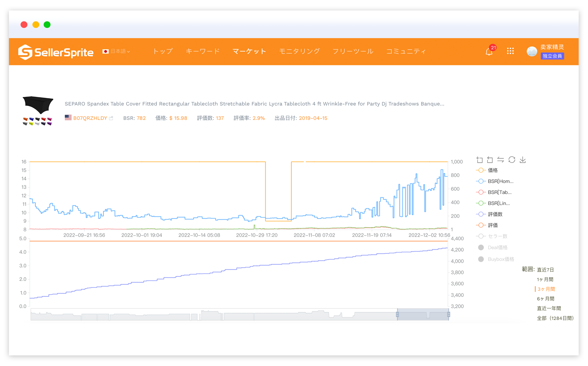Open the apps grid menu icon
Viewport: 588px width, 366px height.
click(x=510, y=51)
